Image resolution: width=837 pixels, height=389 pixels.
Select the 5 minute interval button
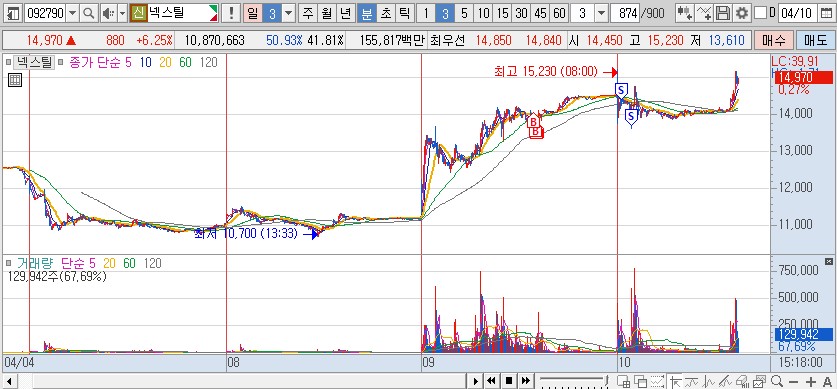click(463, 13)
